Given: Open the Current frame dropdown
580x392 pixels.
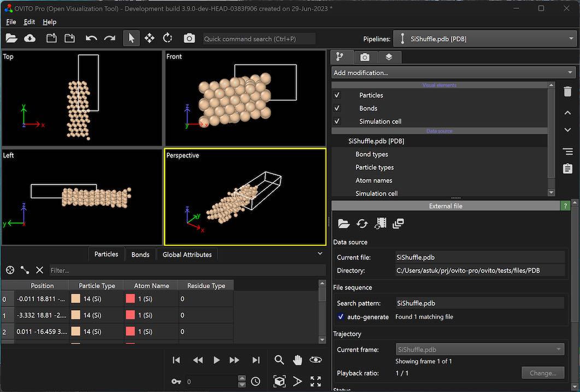Looking at the screenshot, I should (x=479, y=349).
